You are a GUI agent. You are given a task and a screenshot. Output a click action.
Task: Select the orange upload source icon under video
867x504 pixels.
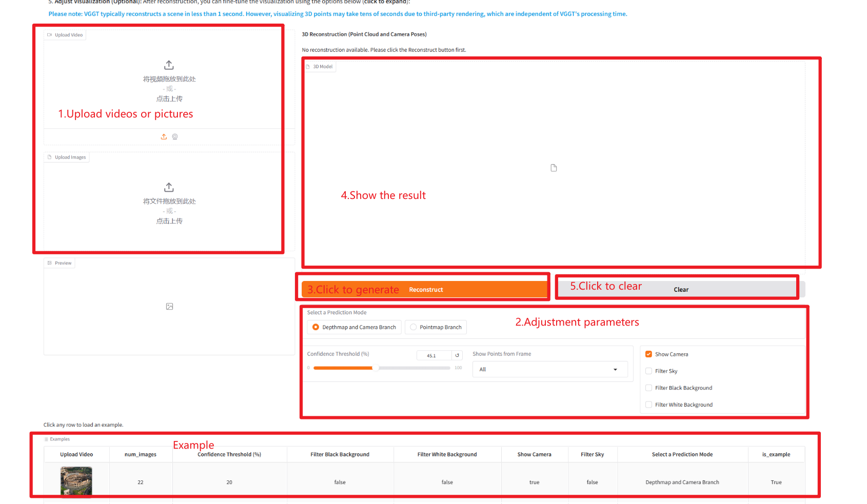point(164,137)
